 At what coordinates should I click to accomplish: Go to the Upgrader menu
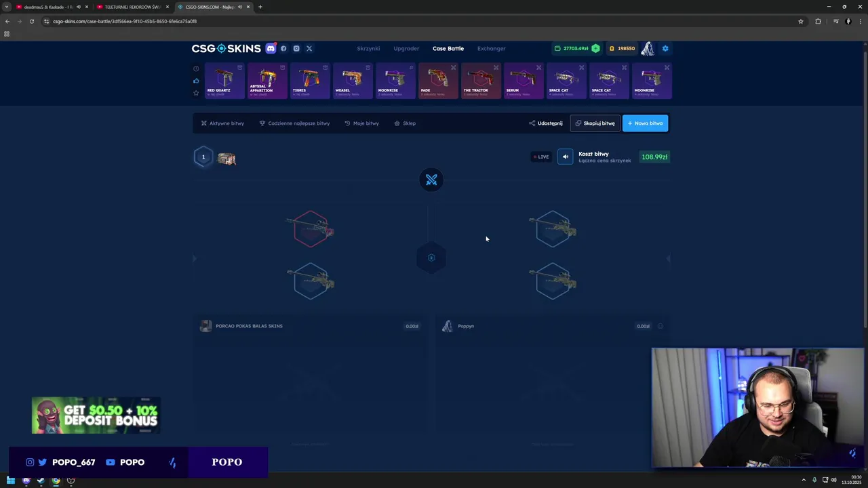(406, 48)
